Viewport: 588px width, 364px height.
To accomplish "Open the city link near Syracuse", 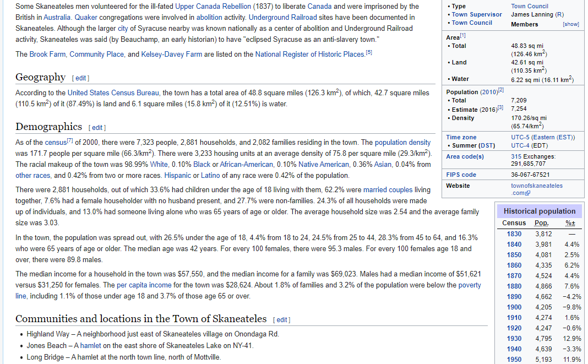I will coord(123,29).
